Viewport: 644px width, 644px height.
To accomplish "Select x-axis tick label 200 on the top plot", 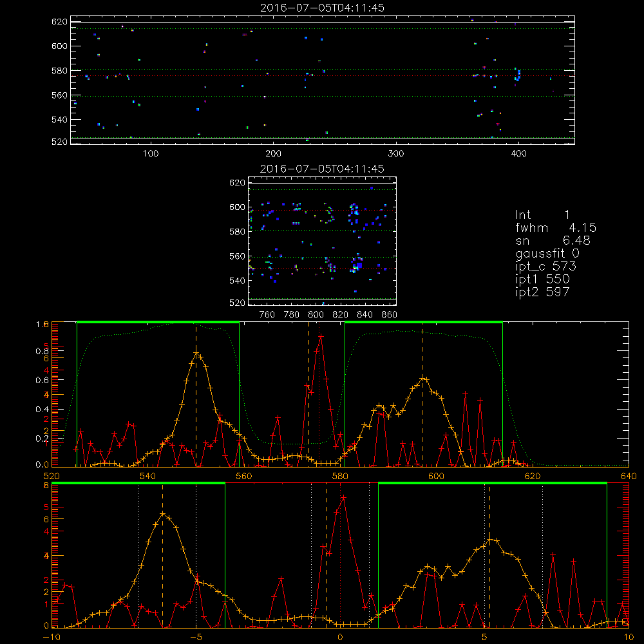I will [273, 154].
